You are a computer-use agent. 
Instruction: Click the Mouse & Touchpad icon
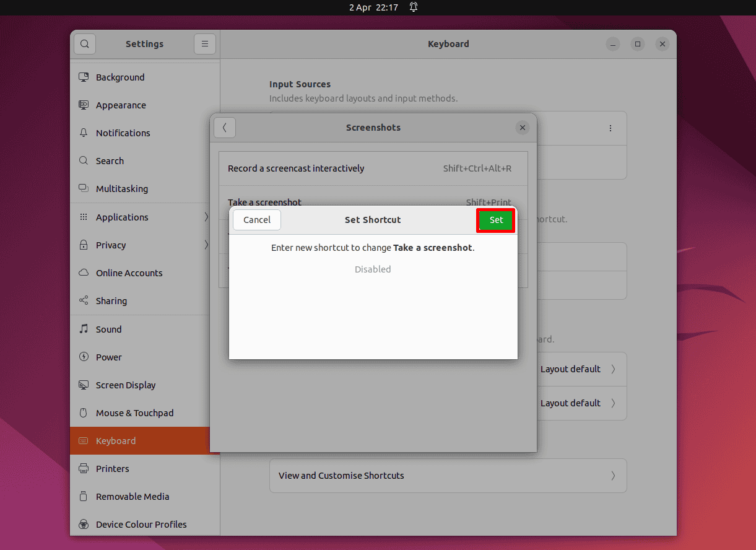tap(84, 413)
